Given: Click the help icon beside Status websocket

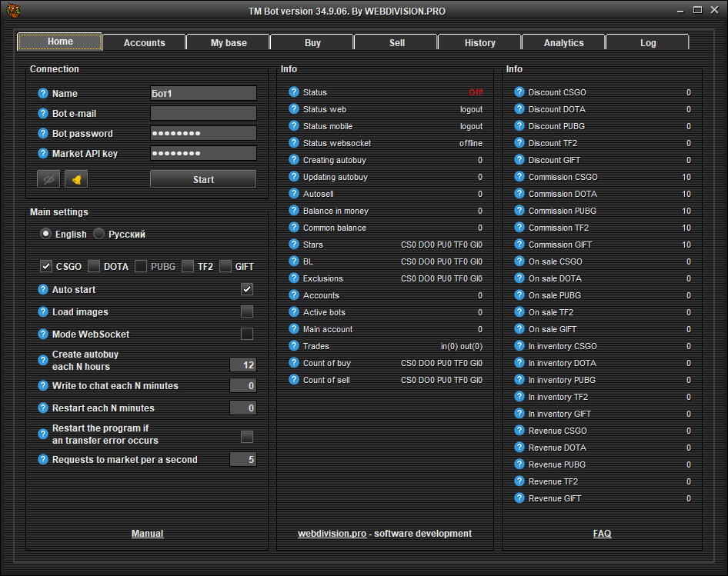Looking at the screenshot, I should 293,143.
